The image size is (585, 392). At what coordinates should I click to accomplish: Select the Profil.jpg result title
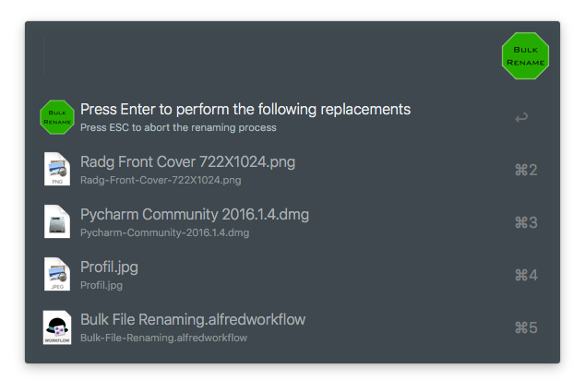[110, 267]
